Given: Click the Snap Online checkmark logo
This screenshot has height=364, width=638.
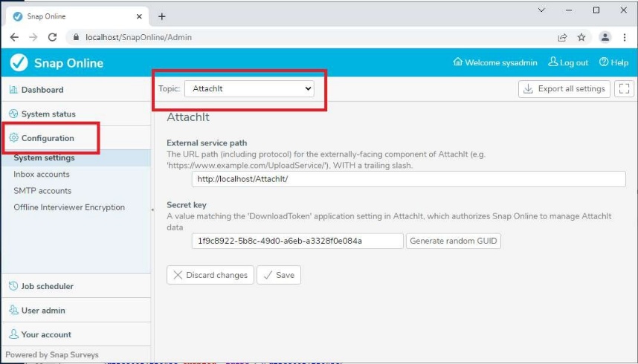Looking at the screenshot, I should 19,63.
